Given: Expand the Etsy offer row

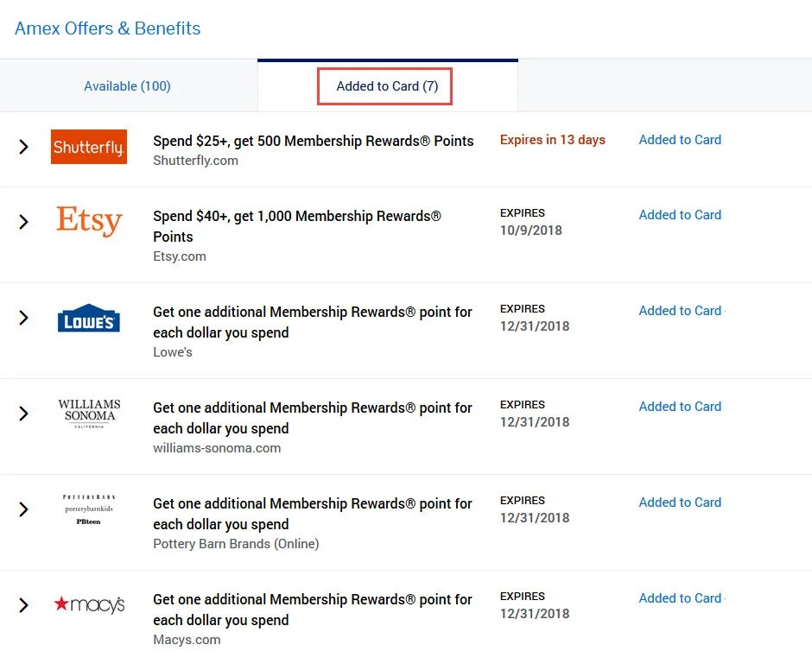Looking at the screenshot, I should pyautogui.click(x=23, y=221).
